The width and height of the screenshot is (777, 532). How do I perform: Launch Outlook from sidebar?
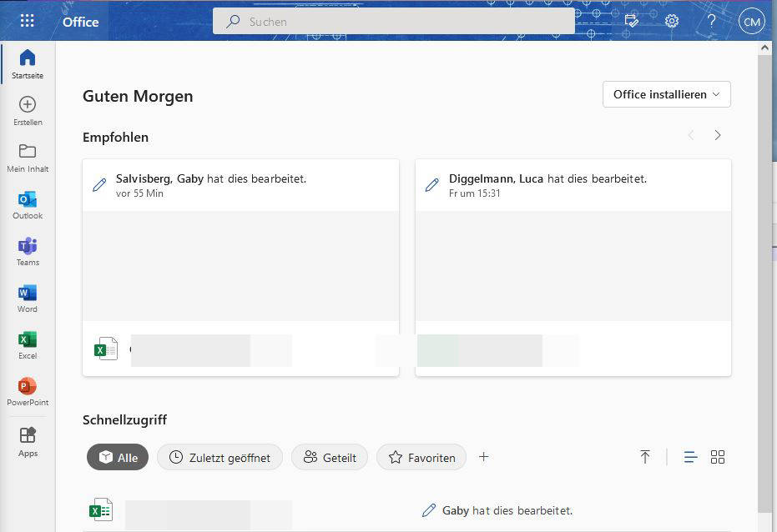(28, 204)
